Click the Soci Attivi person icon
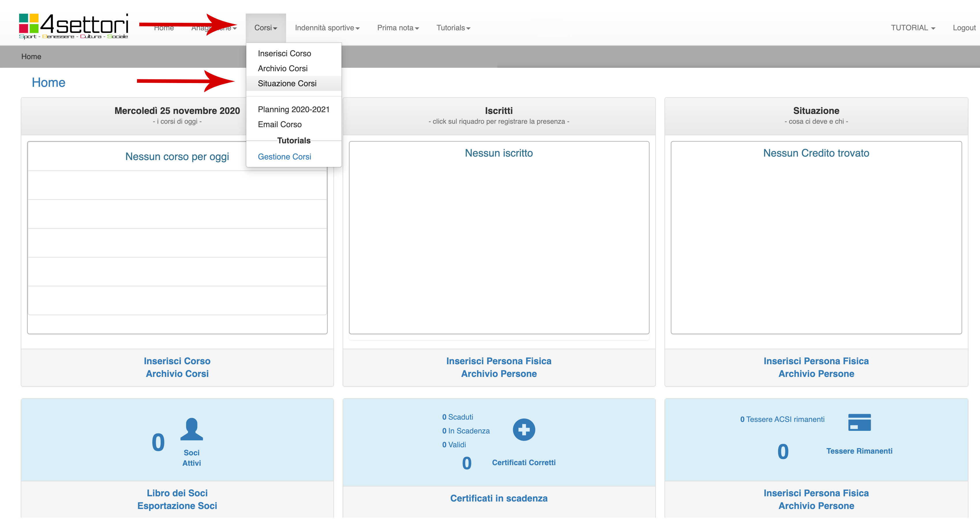This screenshot has width=980, height=526. point(192,429)
